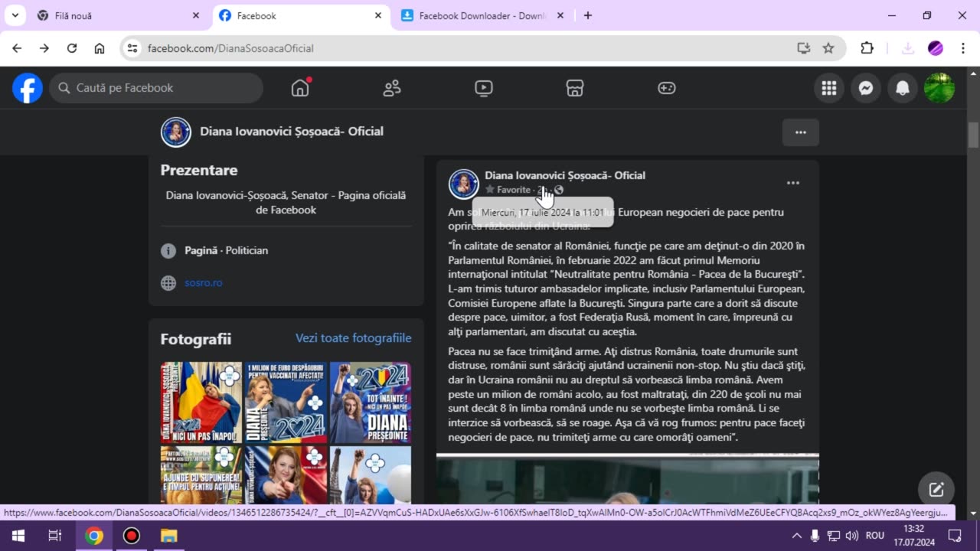980x551 pixels.
Task: Open the '1 milion de euro despăgubiri' photo
Action: point(286,403)
